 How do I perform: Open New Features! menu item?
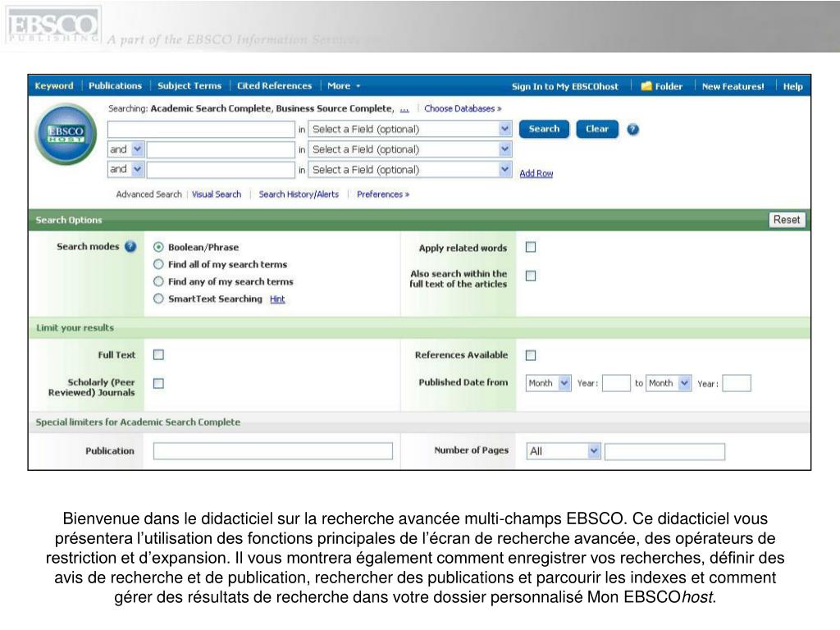(x=733, y=86)
